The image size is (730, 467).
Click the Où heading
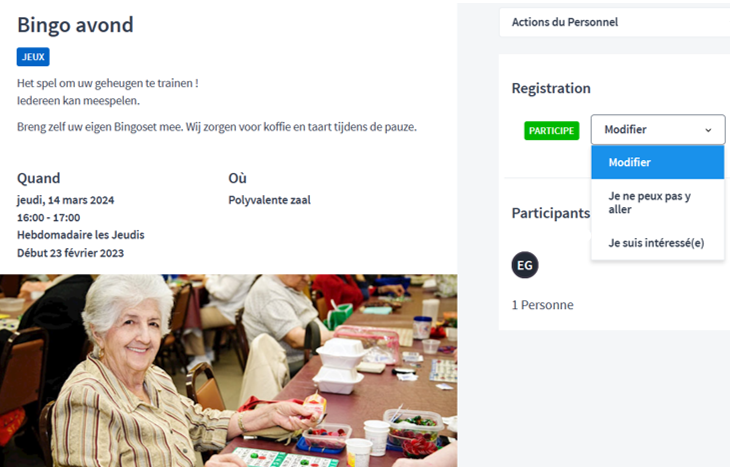[237, 178]
